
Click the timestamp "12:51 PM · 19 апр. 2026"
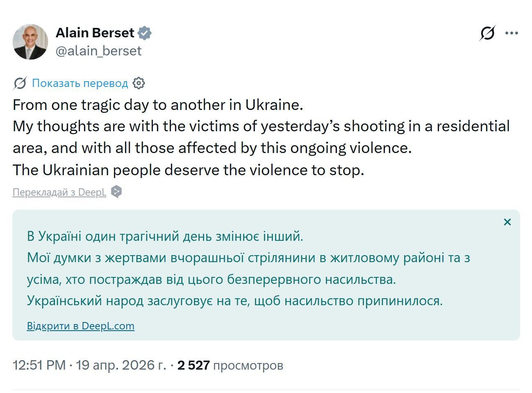[88, 365]
